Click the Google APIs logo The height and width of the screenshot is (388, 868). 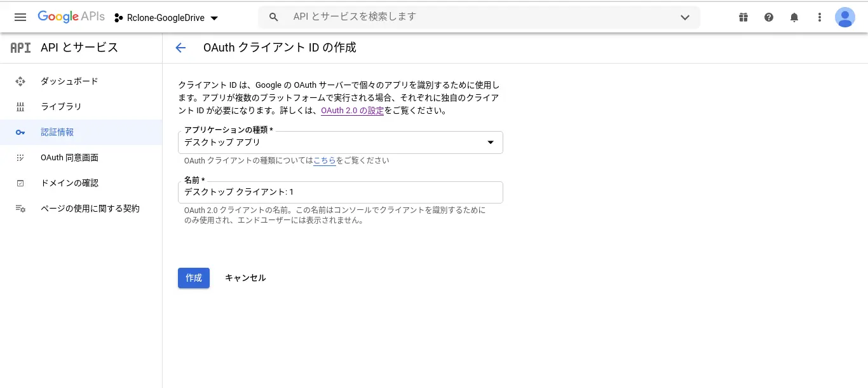(x=71, y=17)
